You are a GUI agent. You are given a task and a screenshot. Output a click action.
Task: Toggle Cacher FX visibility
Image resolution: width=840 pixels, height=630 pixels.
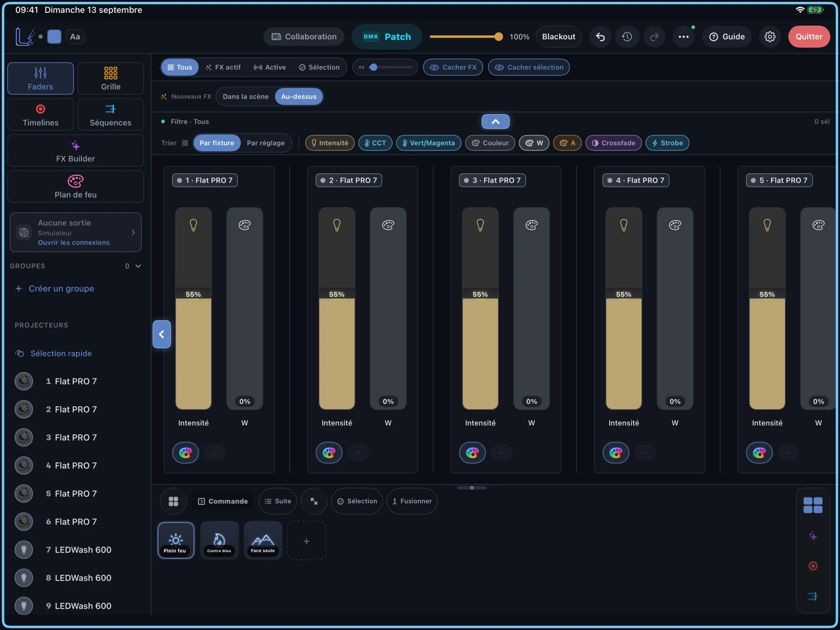click(x=453, y=67)
